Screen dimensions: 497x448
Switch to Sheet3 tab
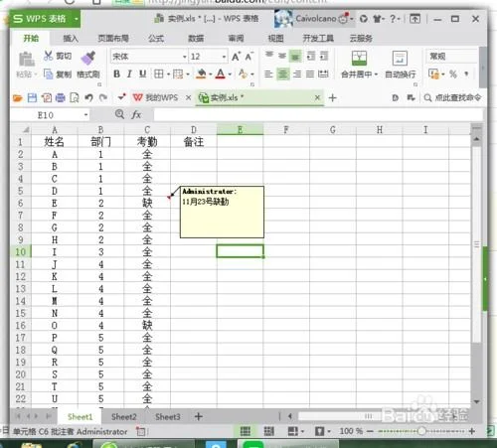pos(168,416)
